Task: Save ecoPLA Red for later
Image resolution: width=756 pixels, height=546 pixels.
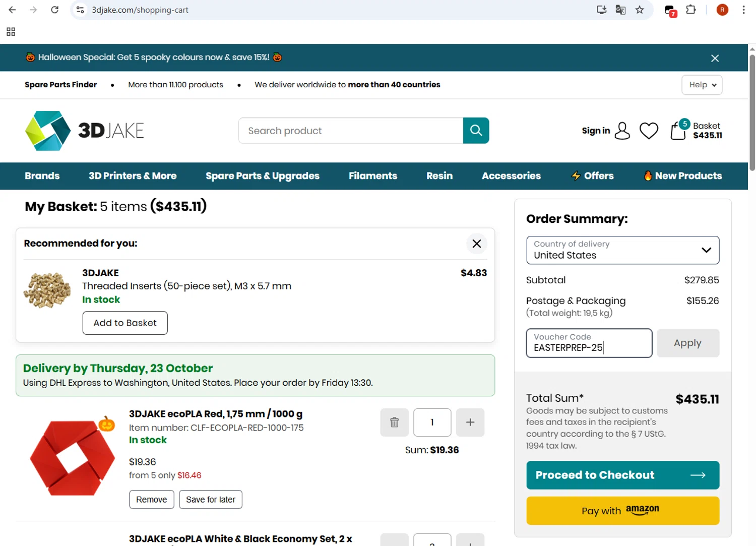Action: 211,500
